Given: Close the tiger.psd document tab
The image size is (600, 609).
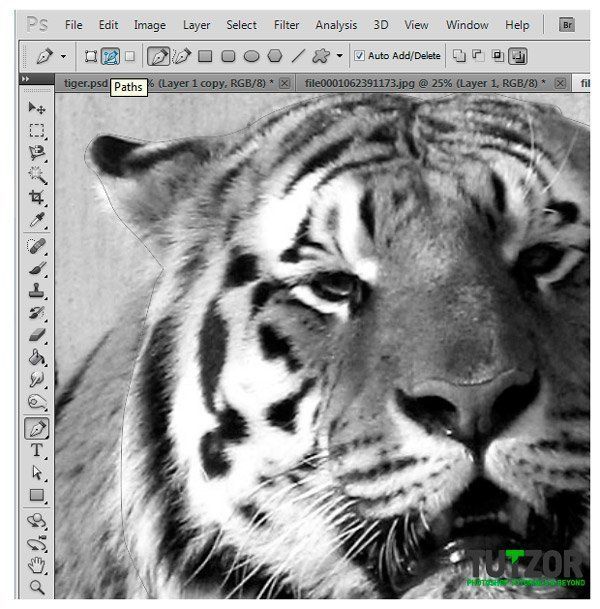Looking at the screenshot, I should click(285, 83).
